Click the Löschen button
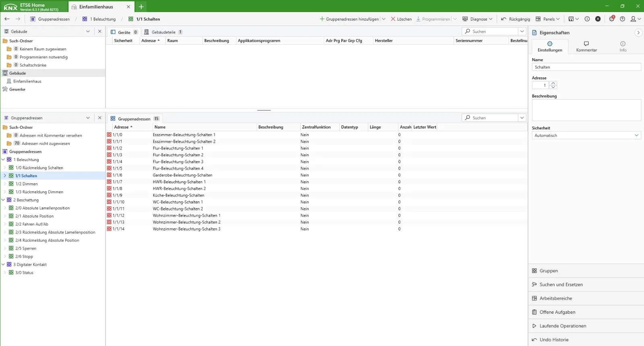This screenshot has height=346, width=644. (x=401, y=19)
